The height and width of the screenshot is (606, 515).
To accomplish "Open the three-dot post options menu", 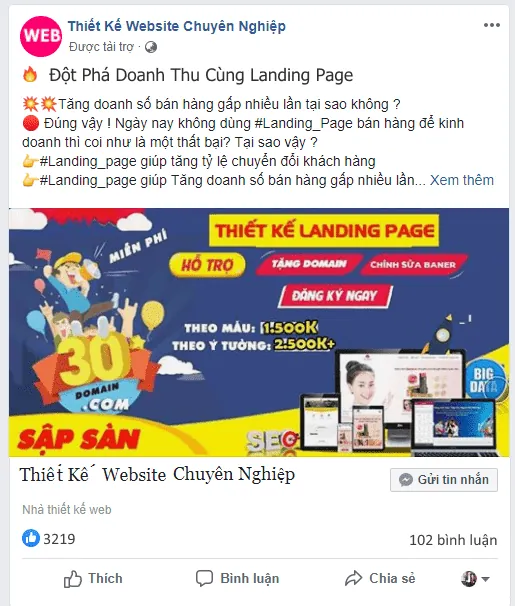I will coord(491,26).
